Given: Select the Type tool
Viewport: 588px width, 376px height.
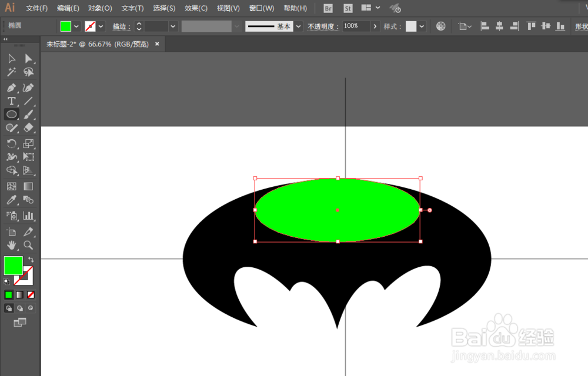Looking at the screenshot, I should [12, 100].
